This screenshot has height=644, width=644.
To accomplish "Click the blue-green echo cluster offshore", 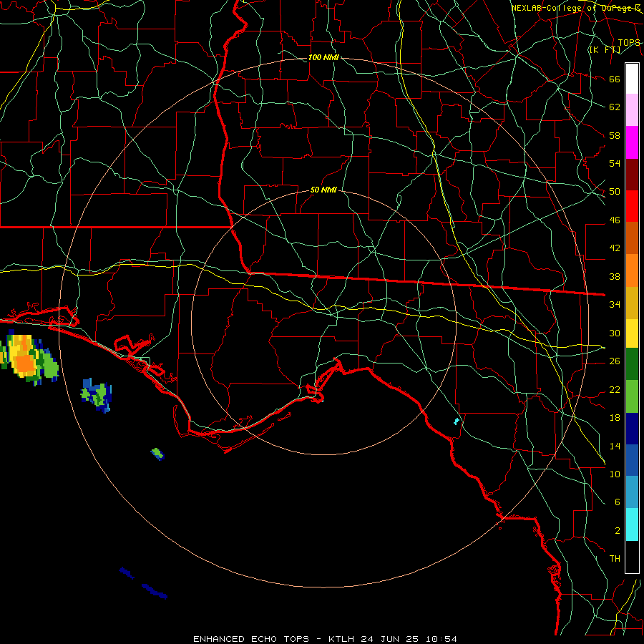I will (96, 395).
